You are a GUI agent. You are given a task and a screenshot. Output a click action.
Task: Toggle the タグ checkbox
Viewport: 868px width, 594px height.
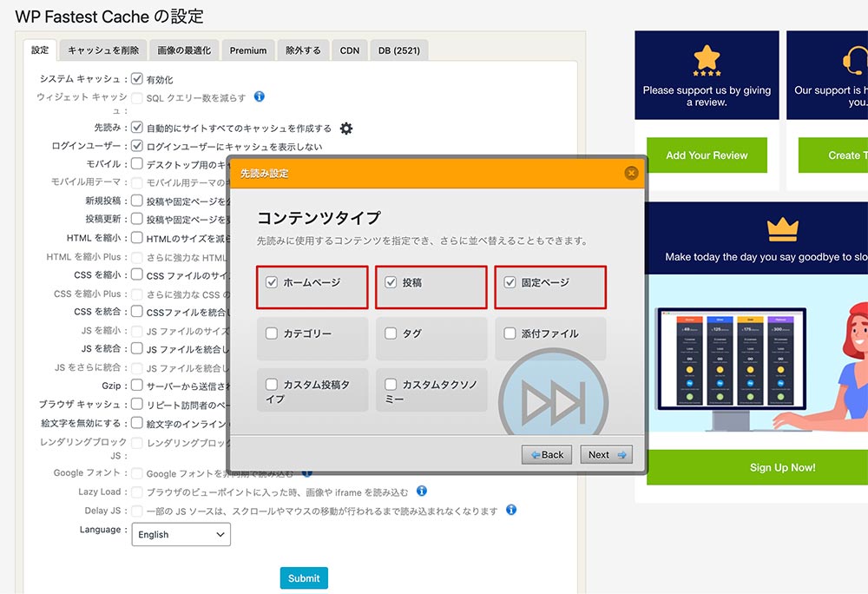point(391,333)
